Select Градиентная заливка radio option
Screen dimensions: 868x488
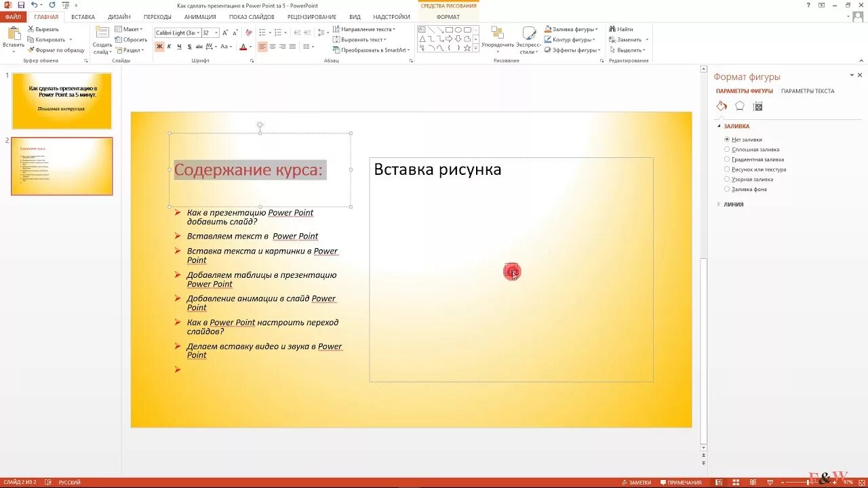pos(727,159)
